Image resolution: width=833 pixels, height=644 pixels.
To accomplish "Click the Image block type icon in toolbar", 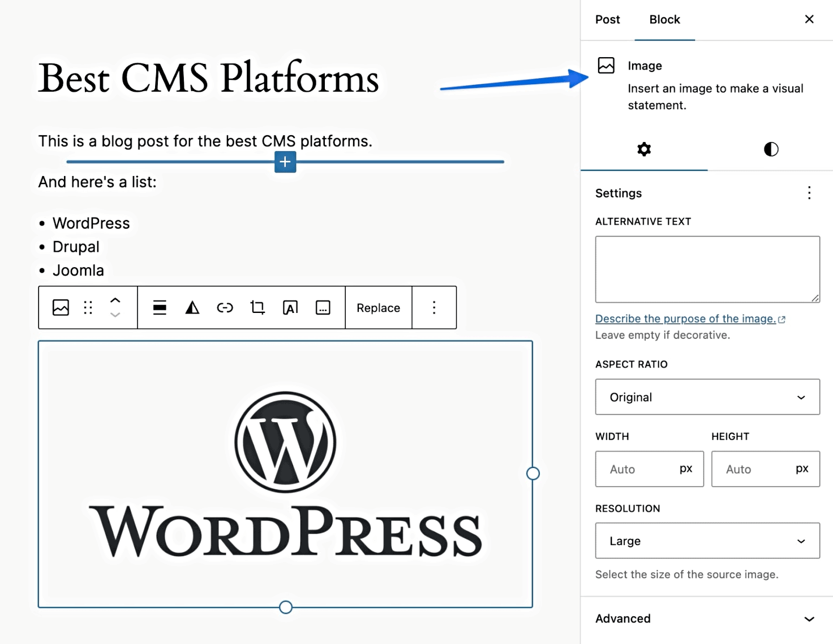I will pos(60,307).
